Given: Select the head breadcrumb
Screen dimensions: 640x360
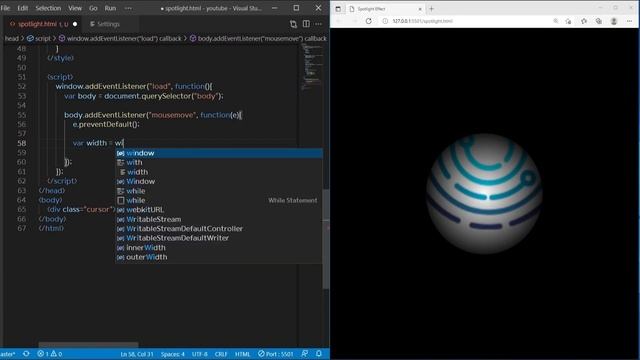Looking at the screenshot, I should [x=12, y=38].
